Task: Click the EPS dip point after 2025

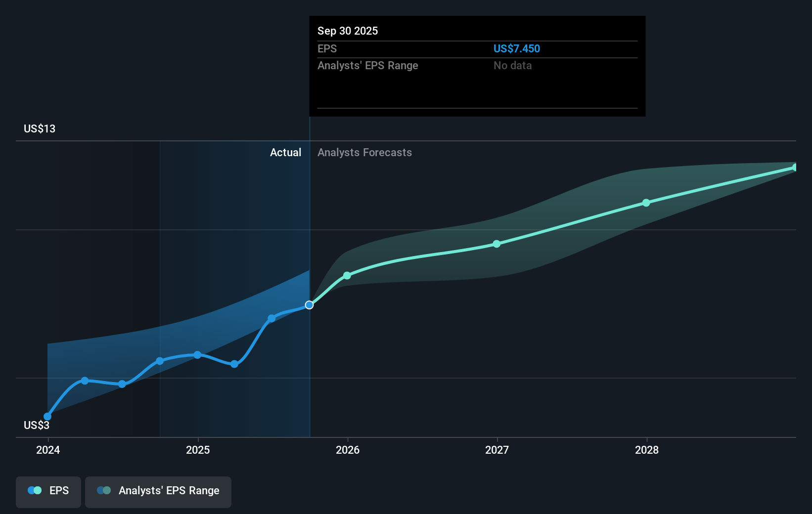Action: [x=234, y=364]
